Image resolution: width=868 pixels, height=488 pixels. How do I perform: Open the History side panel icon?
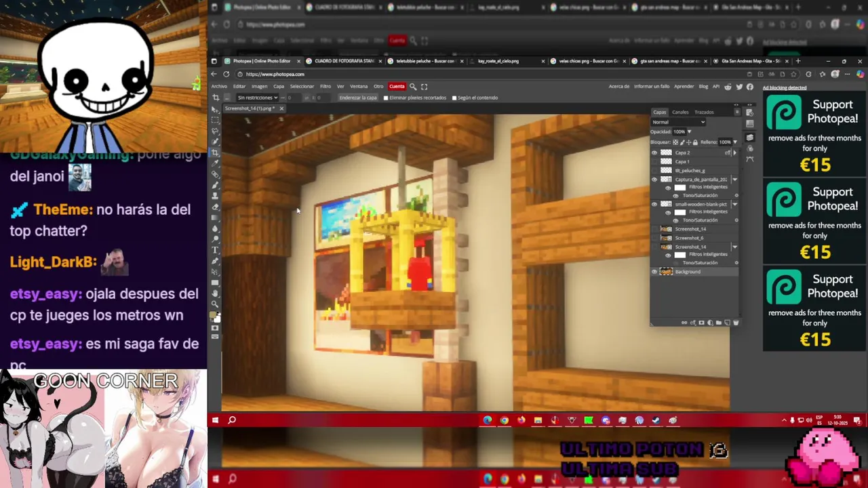(749, 112)
